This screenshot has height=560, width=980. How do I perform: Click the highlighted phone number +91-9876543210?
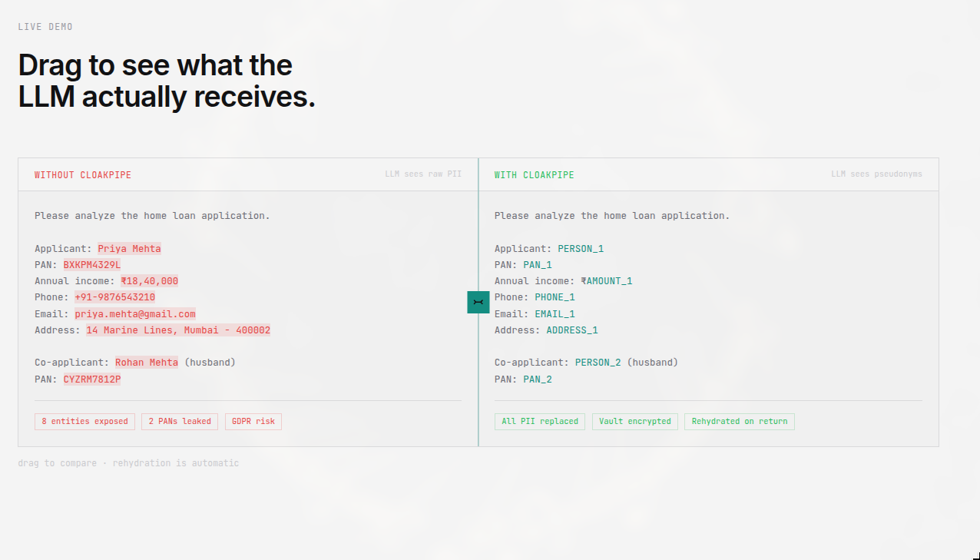point(114,297)
